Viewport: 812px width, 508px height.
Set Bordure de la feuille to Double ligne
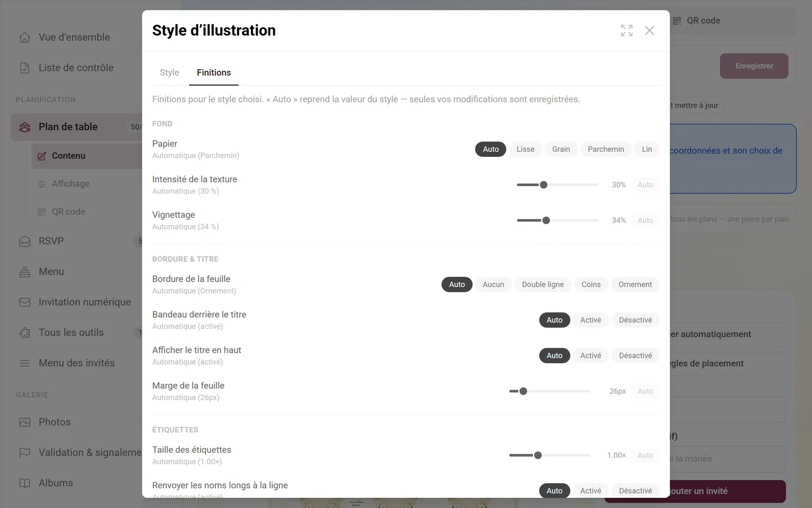click(x=543, y=284)
